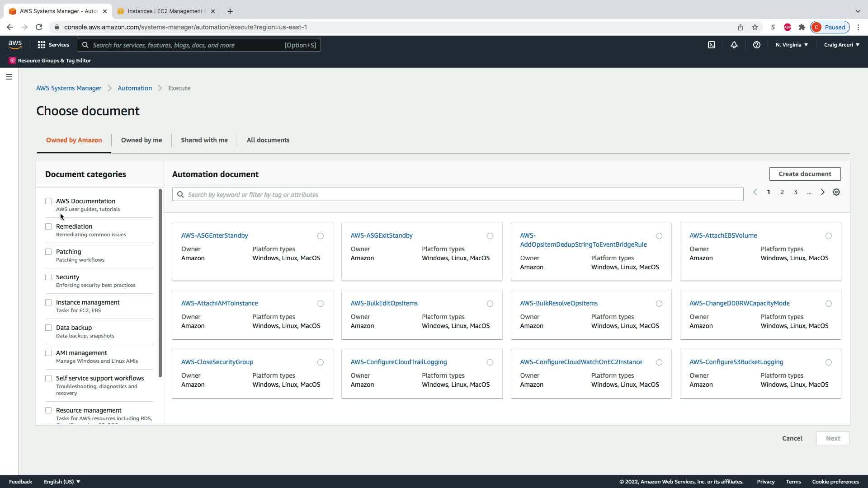Open English (US) language selector
868x488 pixels.
pyautogui.click(x=62, y=482)
